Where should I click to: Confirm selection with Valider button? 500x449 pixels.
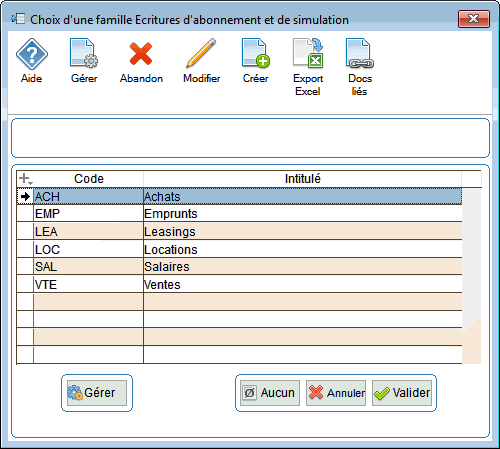[402, 393]
